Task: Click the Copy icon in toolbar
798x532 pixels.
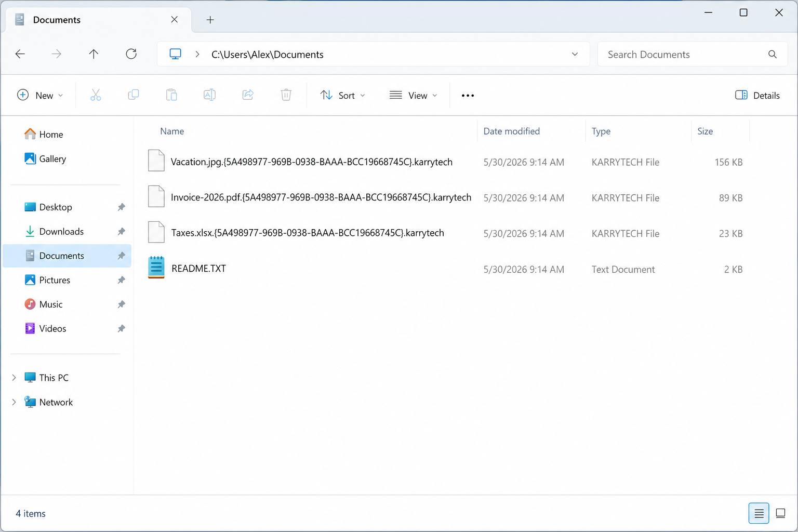Action: [134, 95]
